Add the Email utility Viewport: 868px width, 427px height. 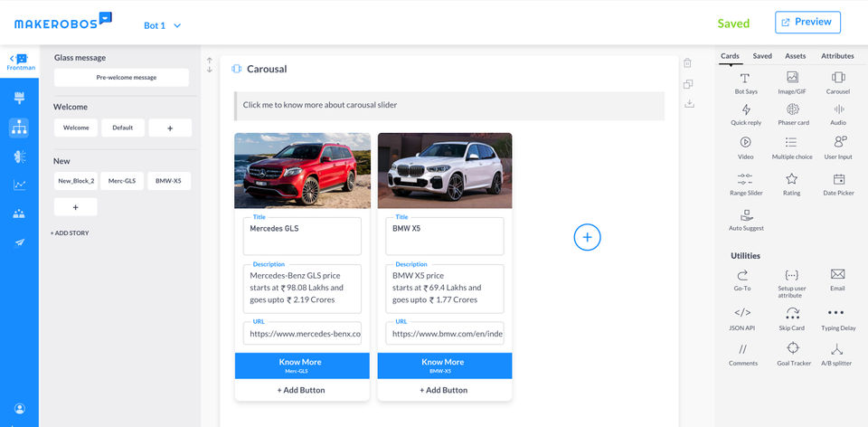pyautogui.click(x=837, y=280)
